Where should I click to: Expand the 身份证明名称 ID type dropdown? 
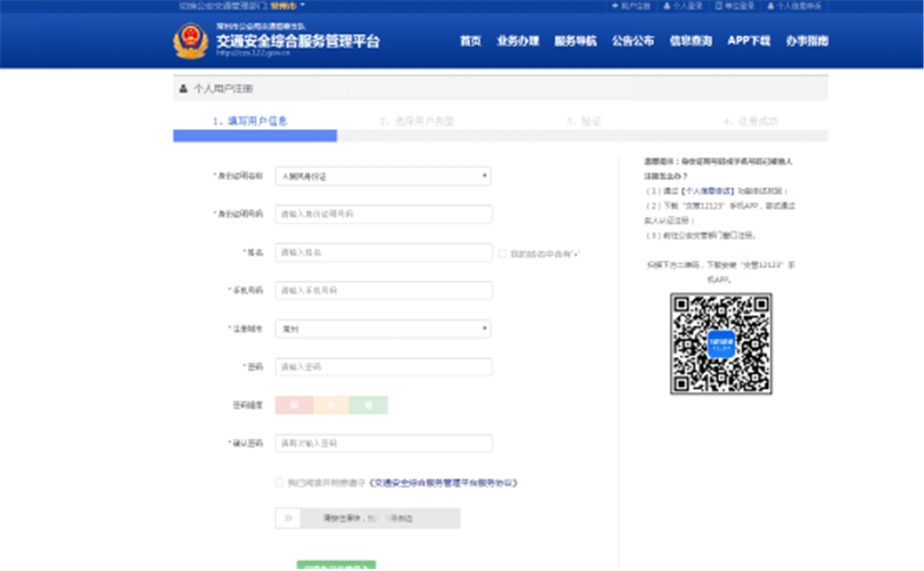pyautogui.click(x=383, y=176)
